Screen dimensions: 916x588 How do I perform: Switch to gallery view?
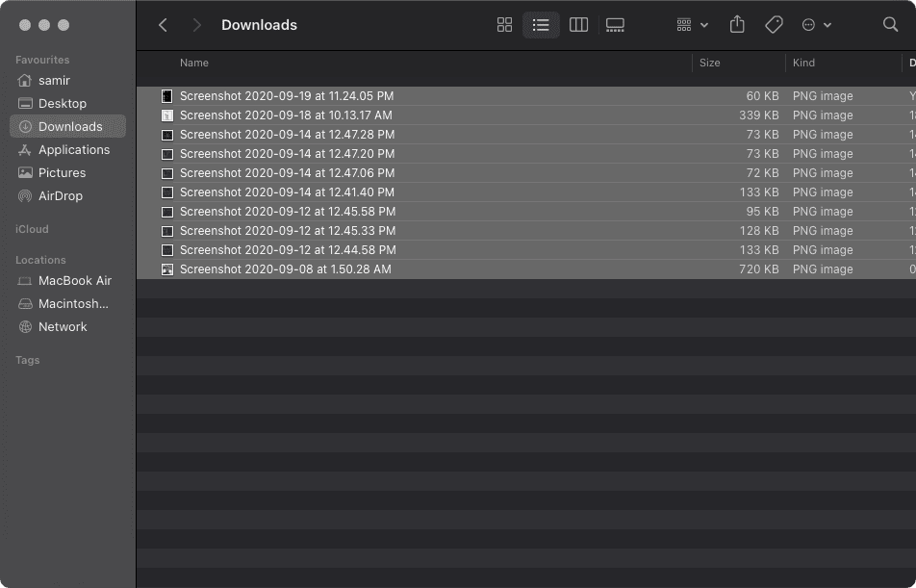click(615, 25)
